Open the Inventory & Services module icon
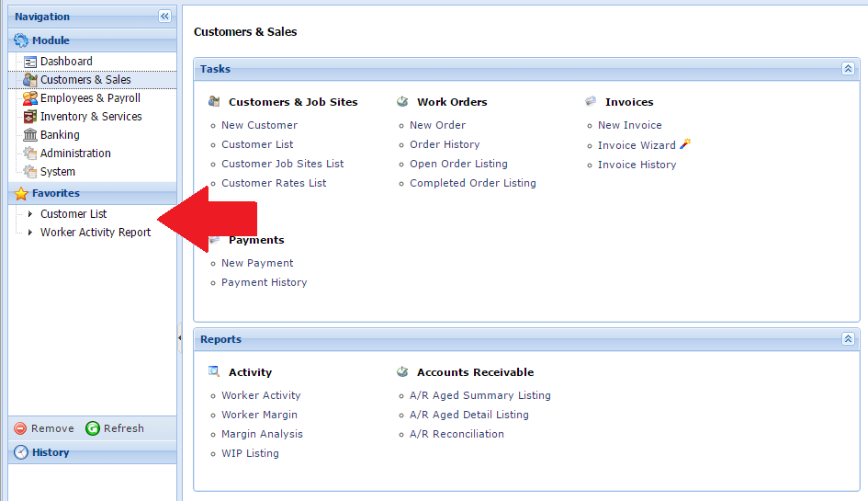 click(30, 117)
